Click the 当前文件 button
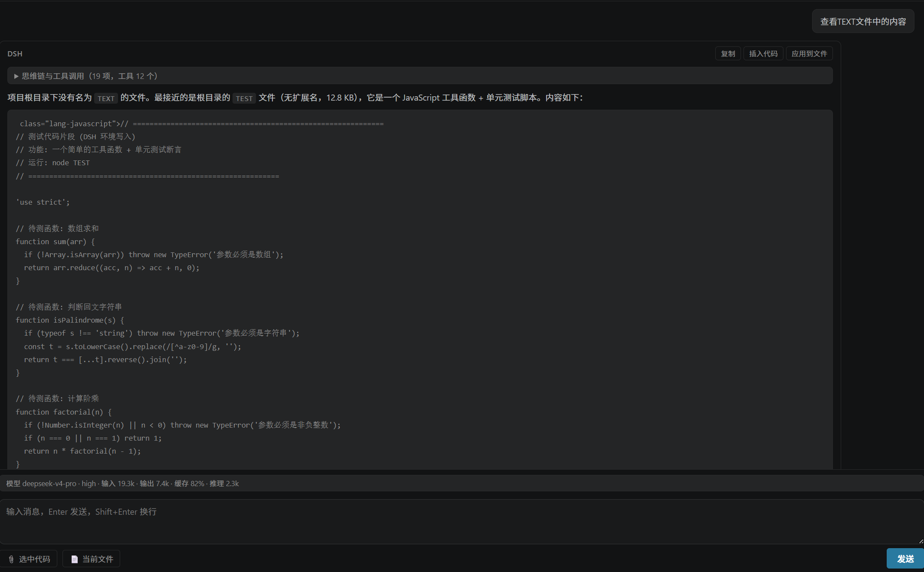924x572 pixels. pos(92,559)
